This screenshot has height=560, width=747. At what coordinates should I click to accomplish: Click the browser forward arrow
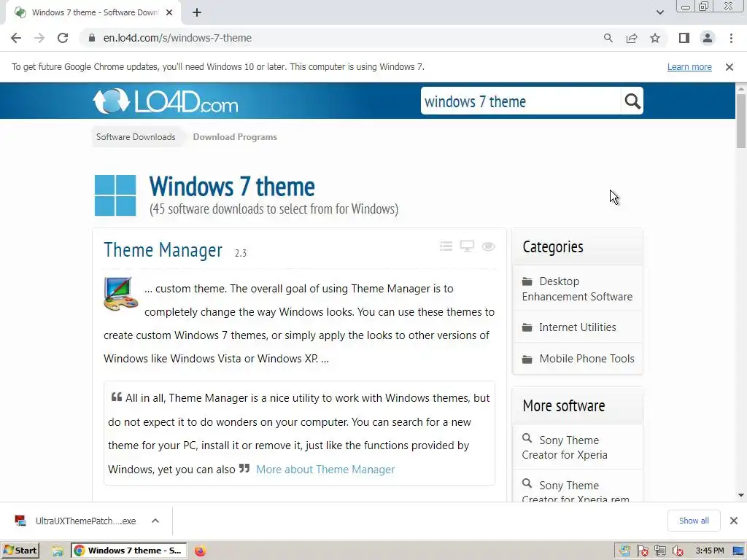click(39, 38)
